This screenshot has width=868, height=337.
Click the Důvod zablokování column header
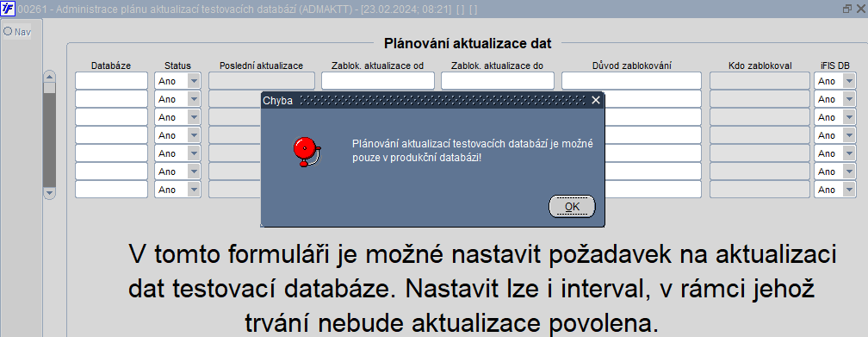tap(632, 66)
